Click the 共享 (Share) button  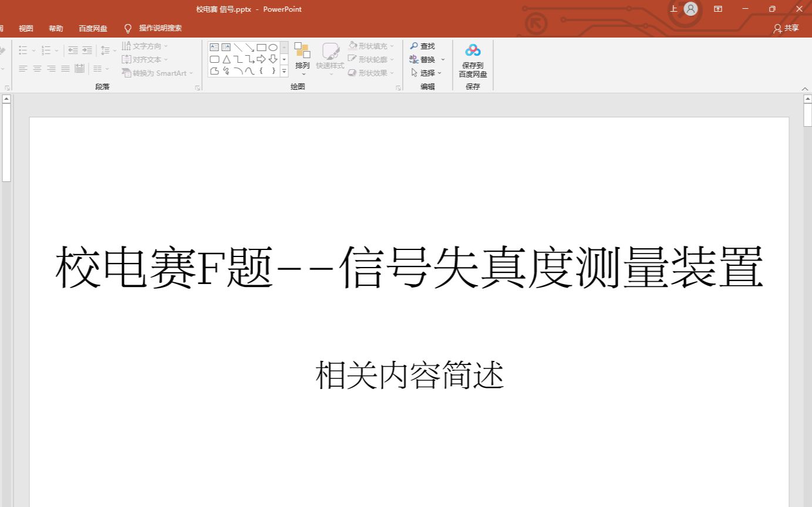tap(787, 28)
